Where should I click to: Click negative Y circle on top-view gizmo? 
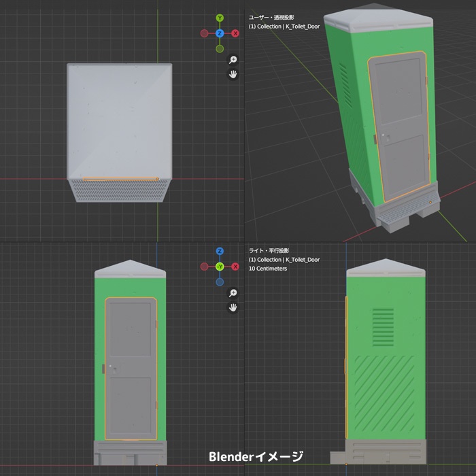pos(220,49)
